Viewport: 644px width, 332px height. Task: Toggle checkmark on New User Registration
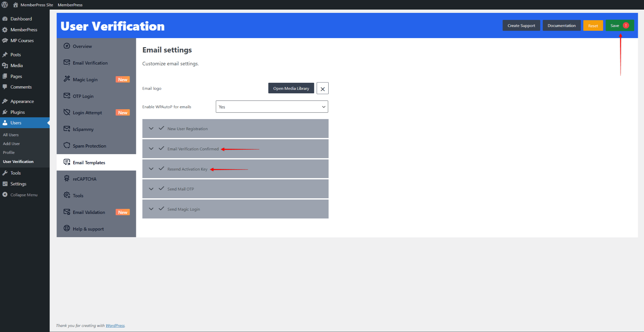161,128
